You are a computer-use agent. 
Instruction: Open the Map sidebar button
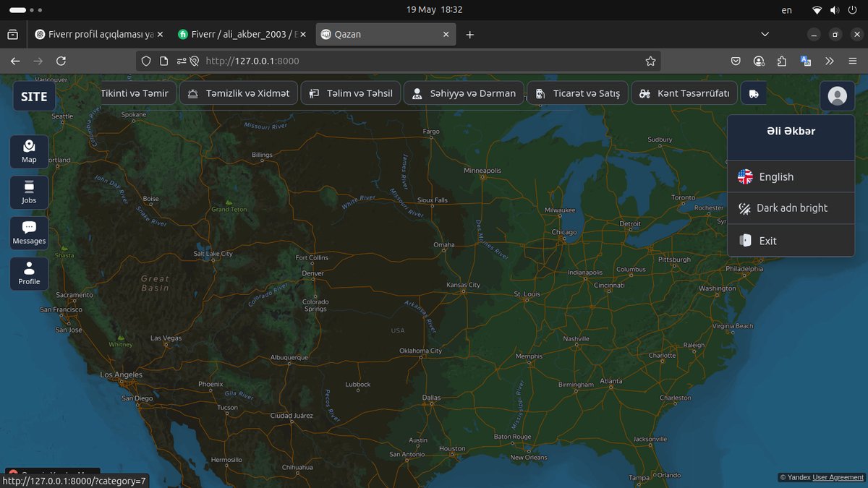tap(29, 151)
